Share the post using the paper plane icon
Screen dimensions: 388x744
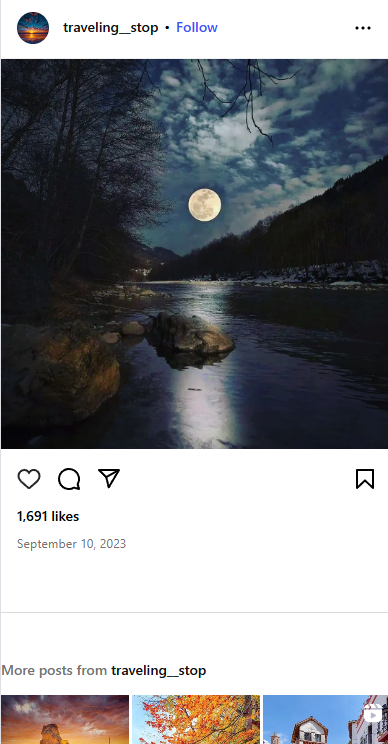[x=109, y=478]
